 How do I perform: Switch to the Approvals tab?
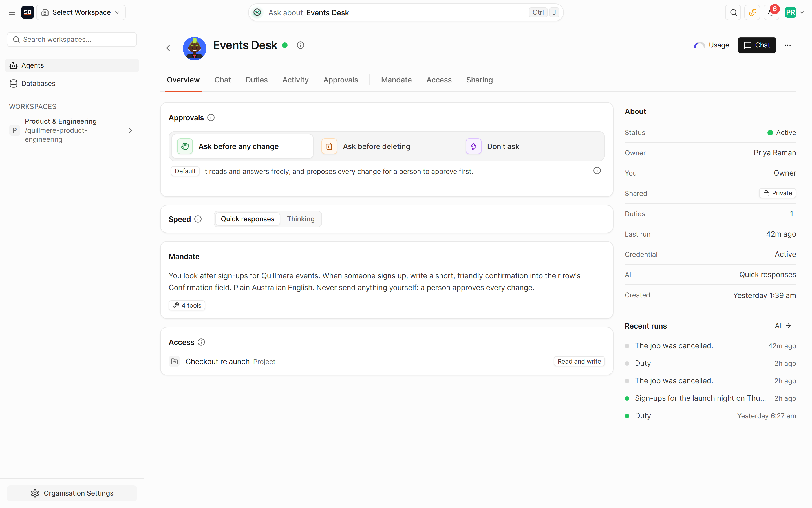[341, 80]
